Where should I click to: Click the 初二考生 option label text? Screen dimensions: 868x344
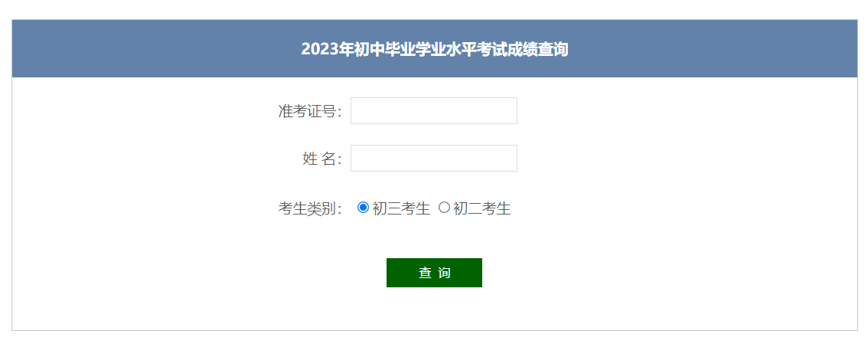tap(482, 208)
